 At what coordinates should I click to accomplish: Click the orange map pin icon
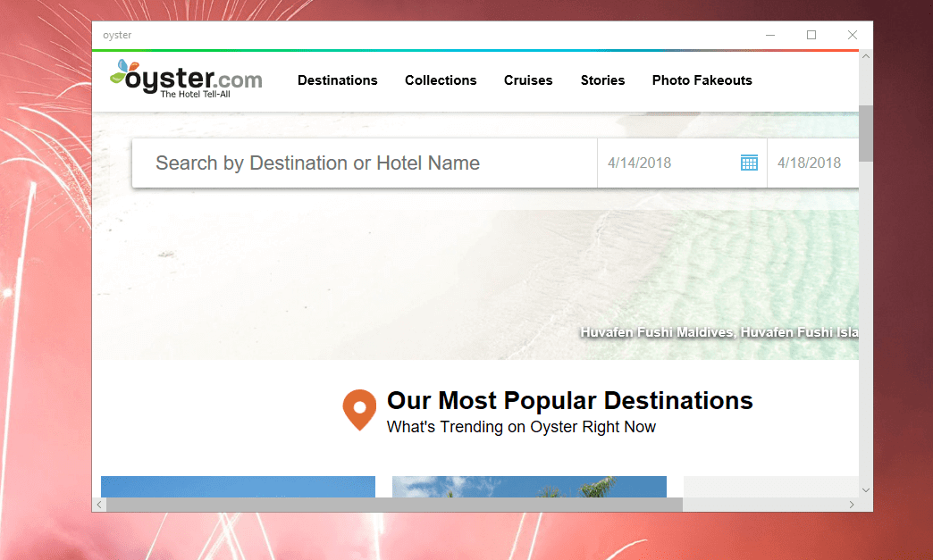click(x=359, y=410)
